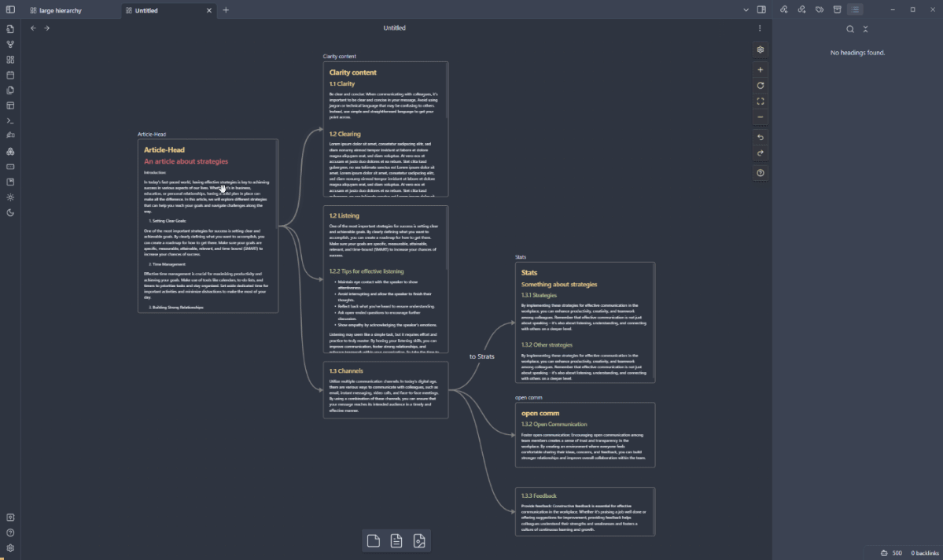The width and height of the screenshot is (943, 560).
Task: Open help from the left ribbon bottom
Action: [10, 532]
